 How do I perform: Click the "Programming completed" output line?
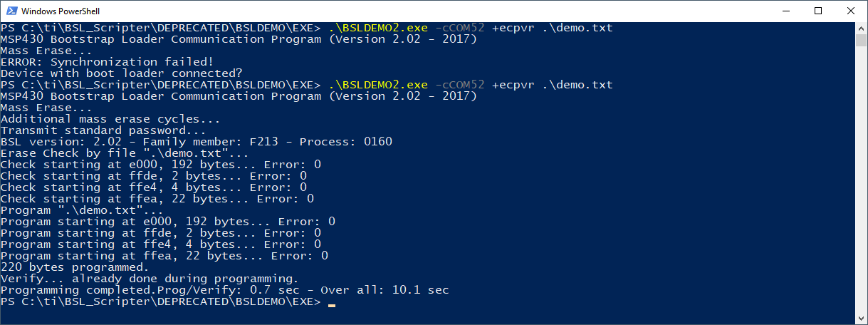pyautogui.click(x=224, y=290)
